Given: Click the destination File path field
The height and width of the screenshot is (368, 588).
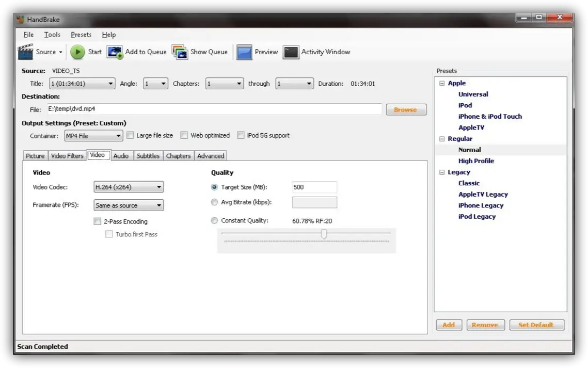Looking at the screenshot, I should click(214, 109).
